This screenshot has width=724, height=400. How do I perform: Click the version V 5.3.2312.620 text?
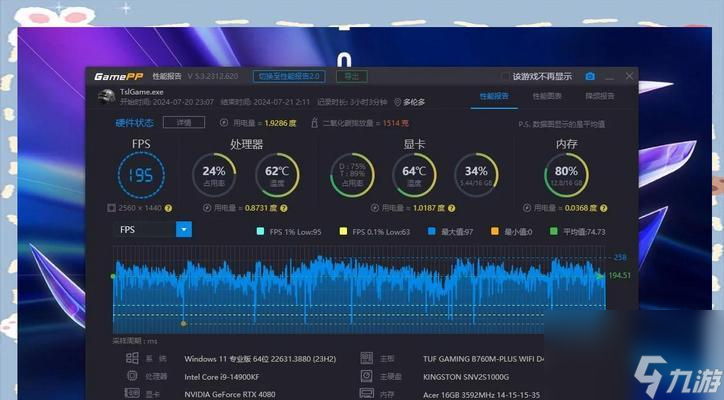coord(213,76)
